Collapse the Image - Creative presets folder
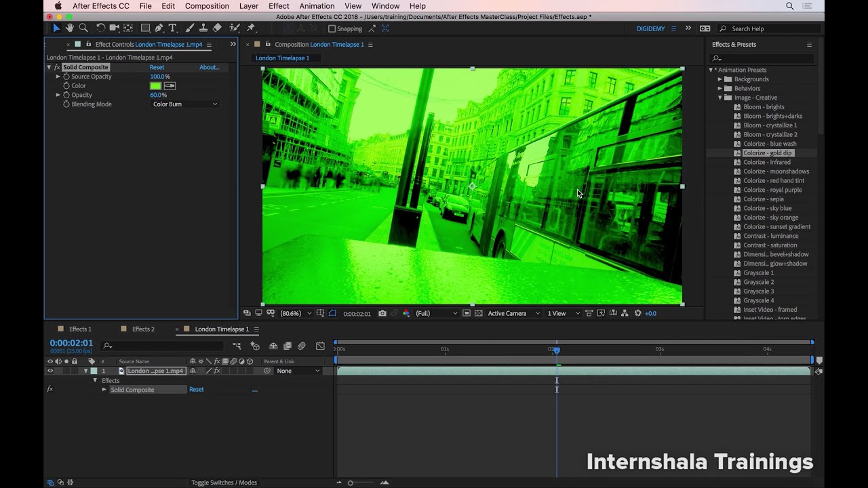Image resolution: width=868 pixels, height=488 pixels. pos(720,98)
